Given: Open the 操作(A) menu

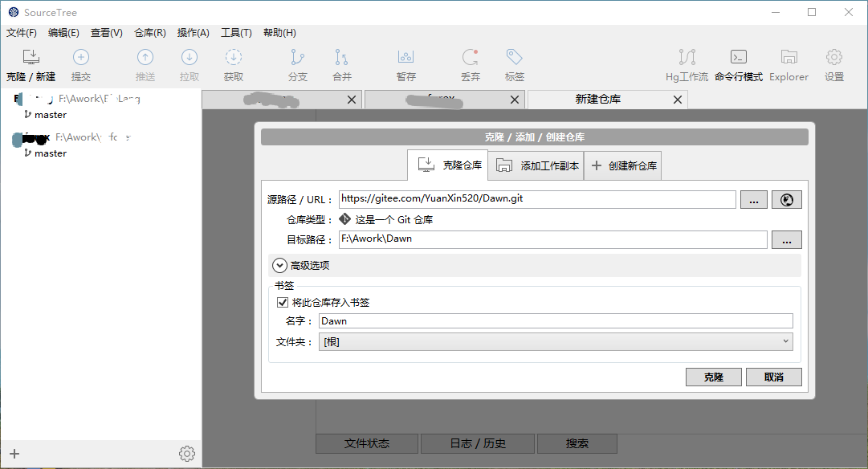Looking at the screenshot, I should click(x=194, y=33).
